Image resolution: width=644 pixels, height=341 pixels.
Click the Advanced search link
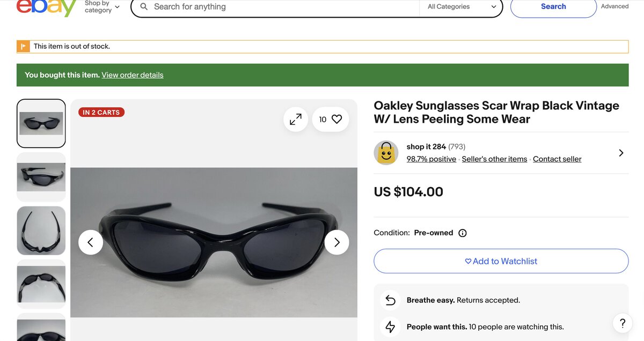614,6
